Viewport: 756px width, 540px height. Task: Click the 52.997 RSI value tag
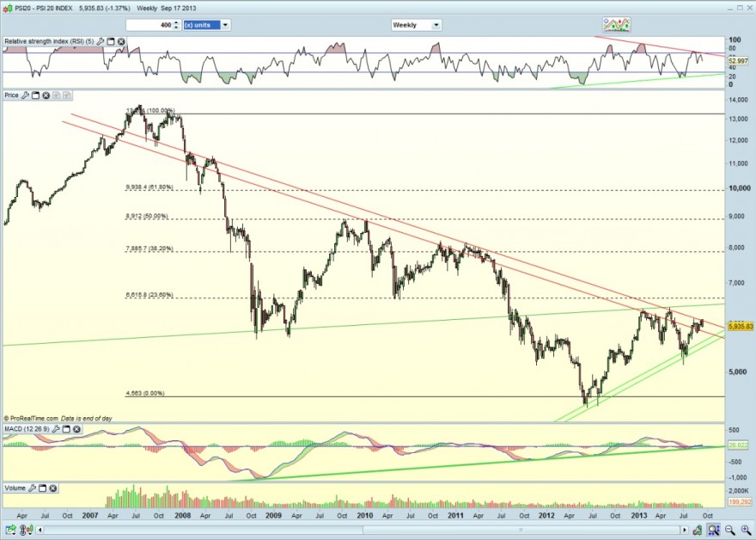(x=738, y=61)
